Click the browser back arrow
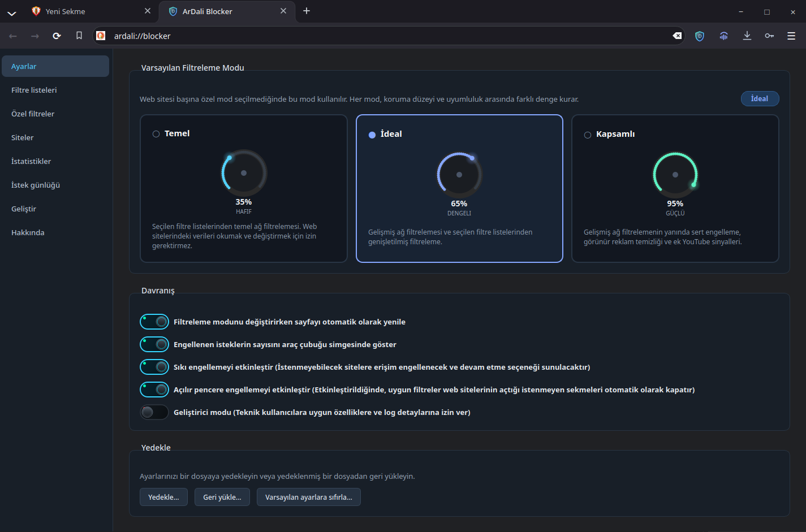Viewport: 806px width, 532px height. (x=13, y=36)
